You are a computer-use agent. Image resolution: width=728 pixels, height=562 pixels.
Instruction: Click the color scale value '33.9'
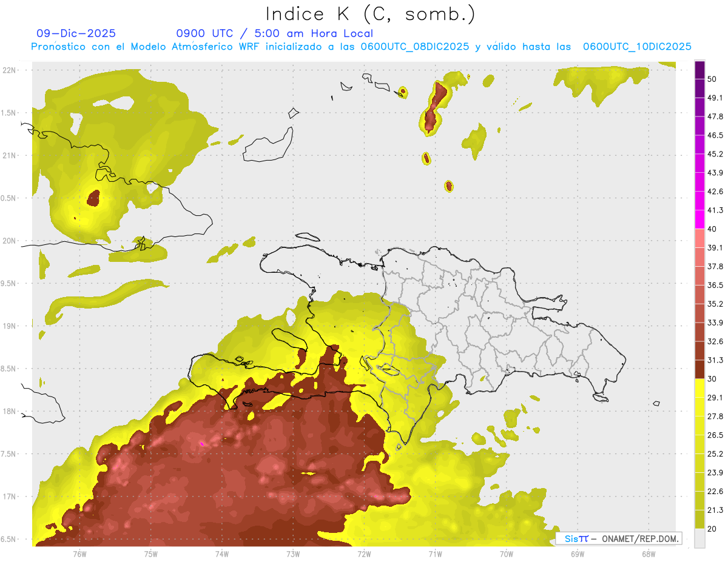tap(716, 323)
